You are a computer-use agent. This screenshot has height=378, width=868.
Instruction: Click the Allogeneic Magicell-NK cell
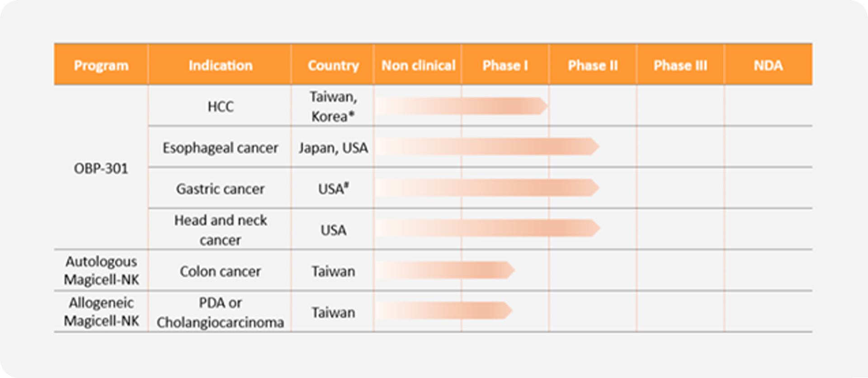tap(101, 312)
